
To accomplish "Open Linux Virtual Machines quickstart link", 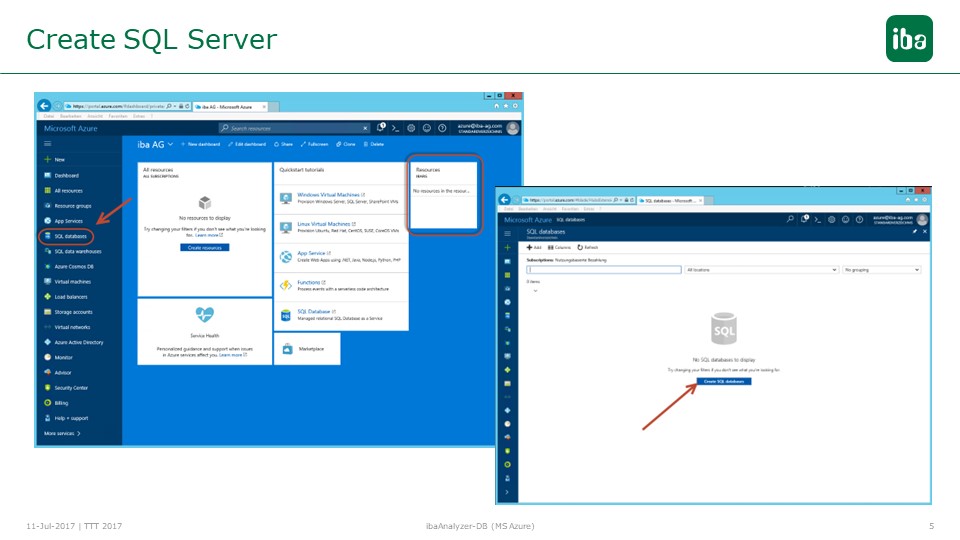I will click(x=326, y=224).
